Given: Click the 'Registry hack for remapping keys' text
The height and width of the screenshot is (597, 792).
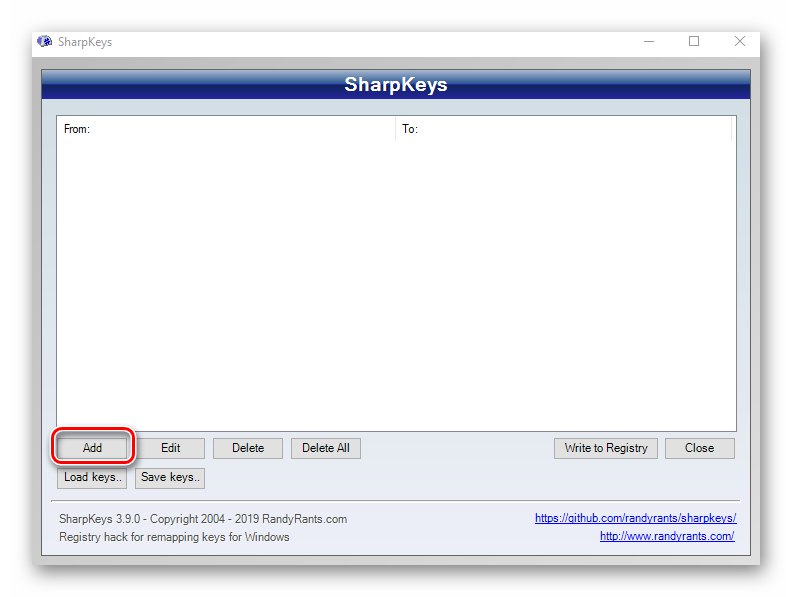Looking at the screenshot, I should pyautogui.click(x=174, y=537).
